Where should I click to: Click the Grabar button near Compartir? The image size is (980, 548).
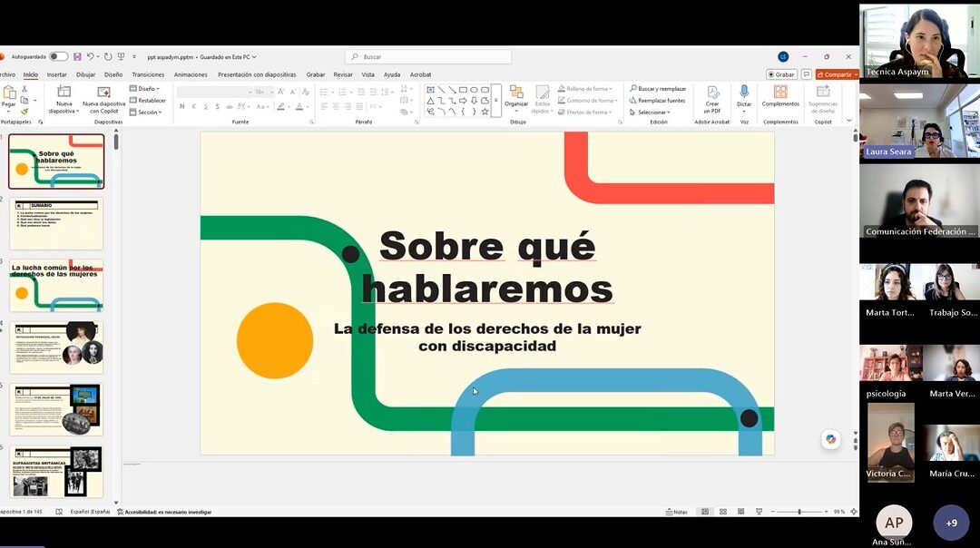tap(781, 74)
